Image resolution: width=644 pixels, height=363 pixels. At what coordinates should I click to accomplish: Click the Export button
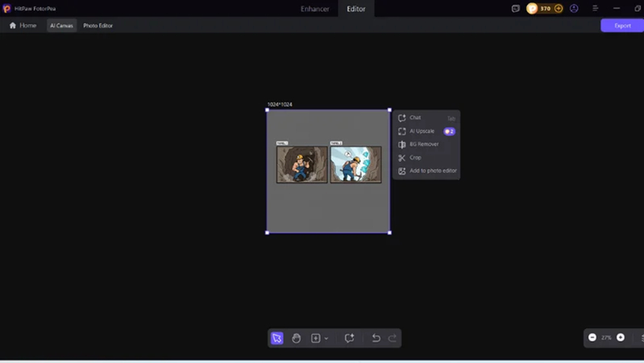coord(622,26)
